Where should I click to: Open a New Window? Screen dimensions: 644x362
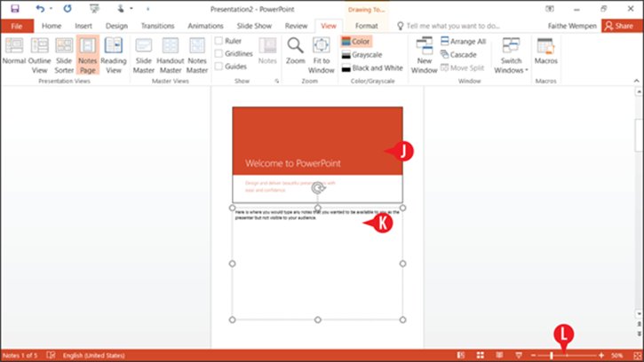425,55
